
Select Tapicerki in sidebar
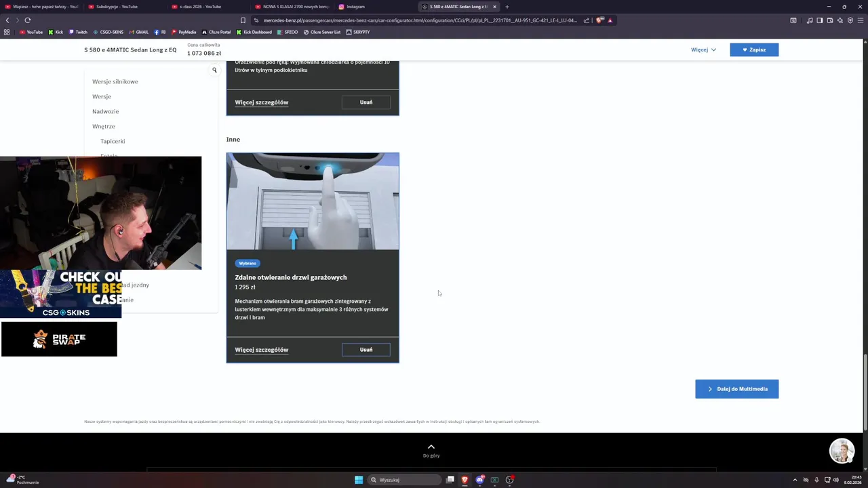tap(113, 141)
